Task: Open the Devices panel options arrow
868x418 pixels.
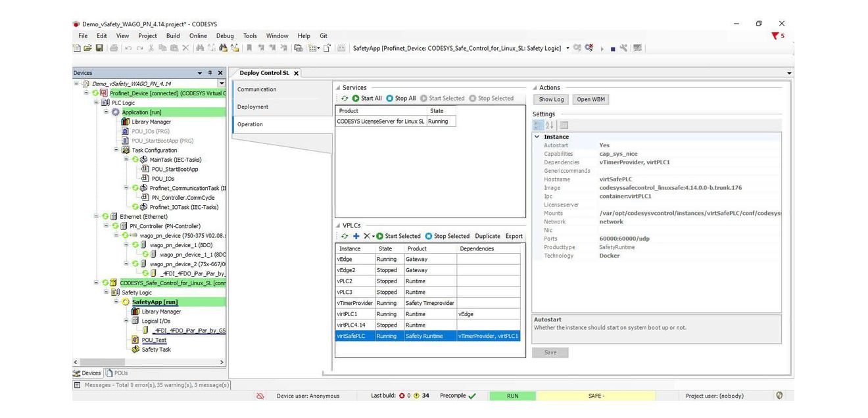Action: tap(200, 73)
